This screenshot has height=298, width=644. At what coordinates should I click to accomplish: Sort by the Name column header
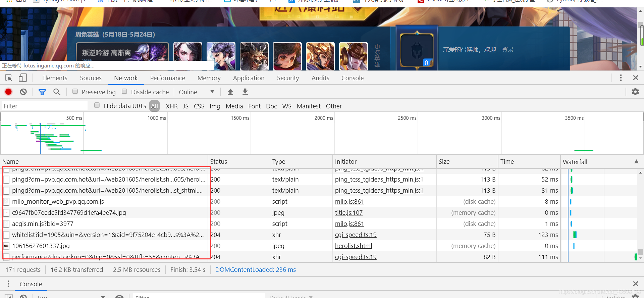tap(104, 161)
